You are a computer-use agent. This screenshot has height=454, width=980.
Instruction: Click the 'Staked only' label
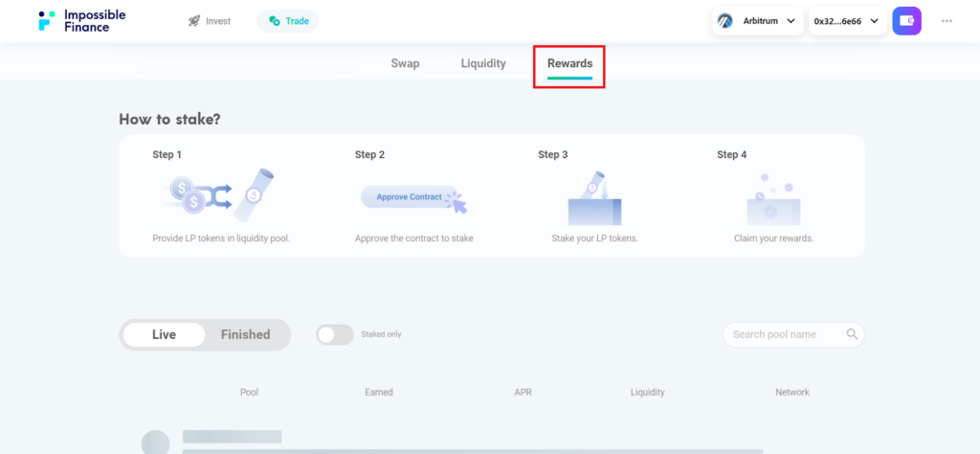click(381, 334)
